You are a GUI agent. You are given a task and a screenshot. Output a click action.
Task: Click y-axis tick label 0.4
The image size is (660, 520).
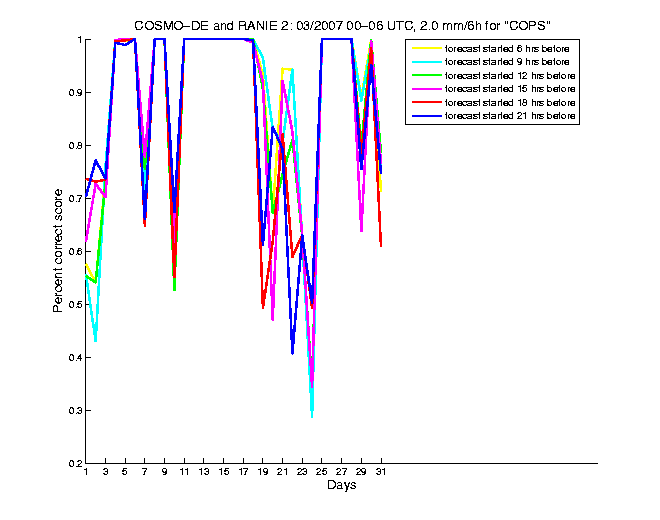click(x=75, y=357)
